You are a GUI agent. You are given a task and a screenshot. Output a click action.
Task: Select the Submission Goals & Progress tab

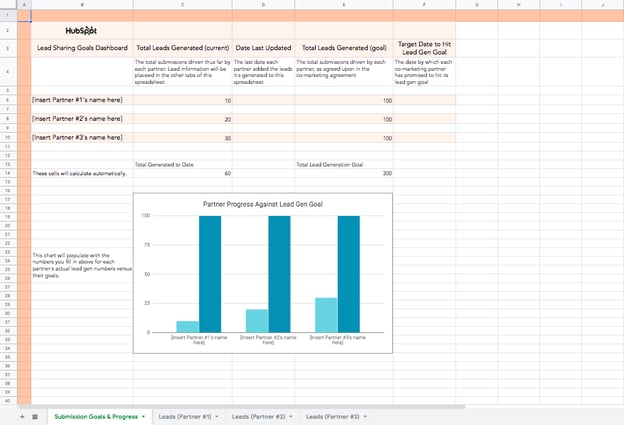coord(96,415)
